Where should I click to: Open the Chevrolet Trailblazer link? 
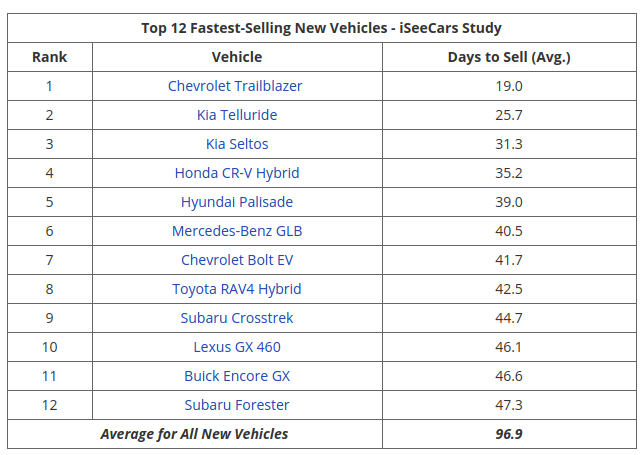pyautogui.click(x=236, y=86)
